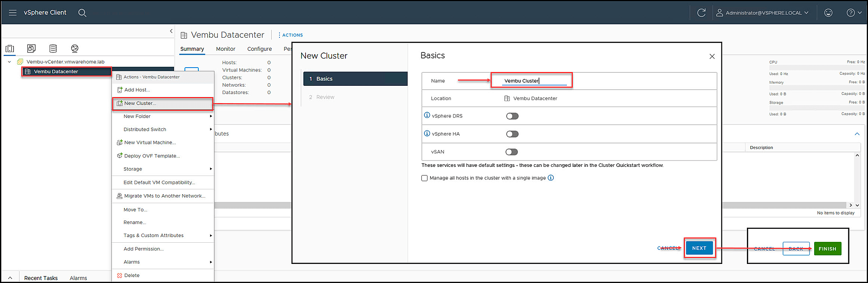This screenshot has width=868, height=283.
Task: Toggle the vSphere DRS switch
Action: 512,116
